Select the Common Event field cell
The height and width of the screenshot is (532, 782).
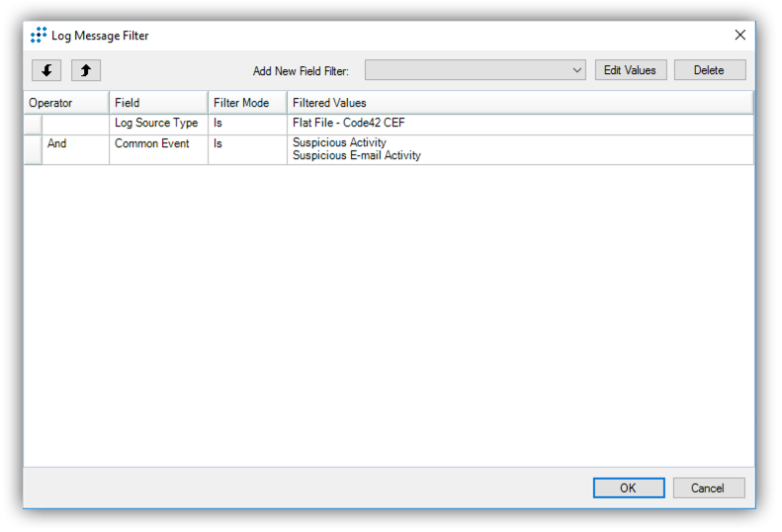(152, 144)
